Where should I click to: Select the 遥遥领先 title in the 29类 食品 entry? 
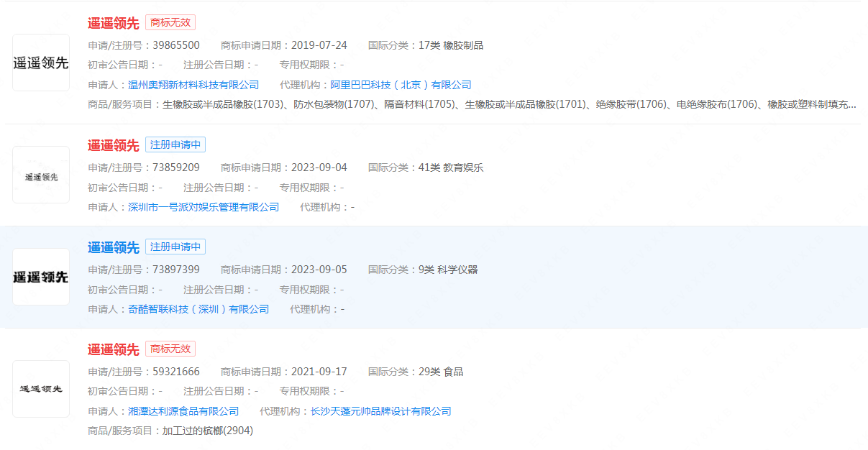113,349
